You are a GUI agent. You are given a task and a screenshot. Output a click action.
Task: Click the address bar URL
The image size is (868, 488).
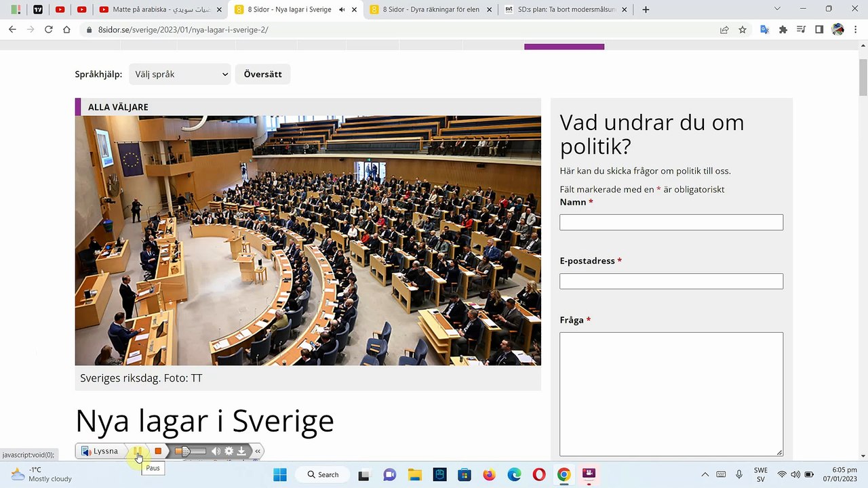point(183,30)
